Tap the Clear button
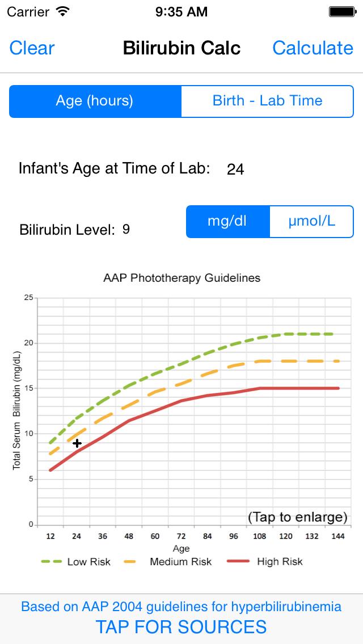The image size is (363, 644). tap(32, 48)
